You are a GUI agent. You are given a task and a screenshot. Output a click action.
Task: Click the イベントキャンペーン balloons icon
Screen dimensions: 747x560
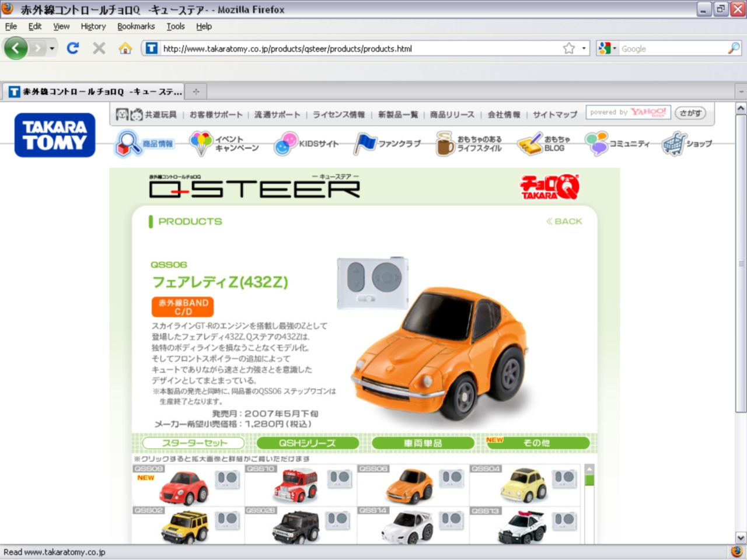[x=201, y=143]
